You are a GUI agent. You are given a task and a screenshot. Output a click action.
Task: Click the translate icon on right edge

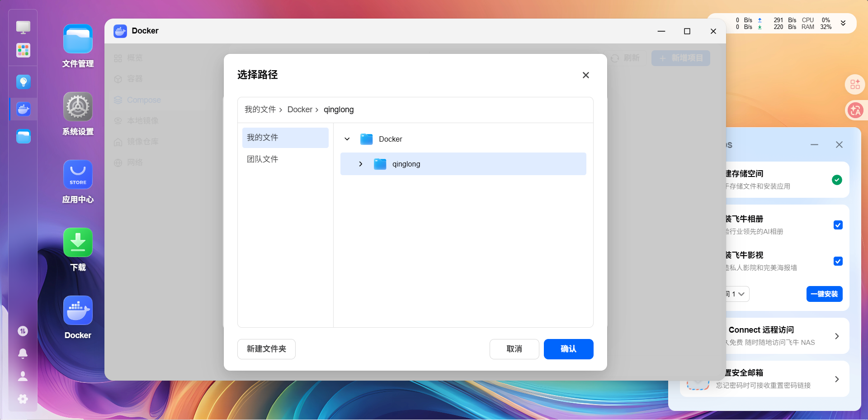pos(855,110)
